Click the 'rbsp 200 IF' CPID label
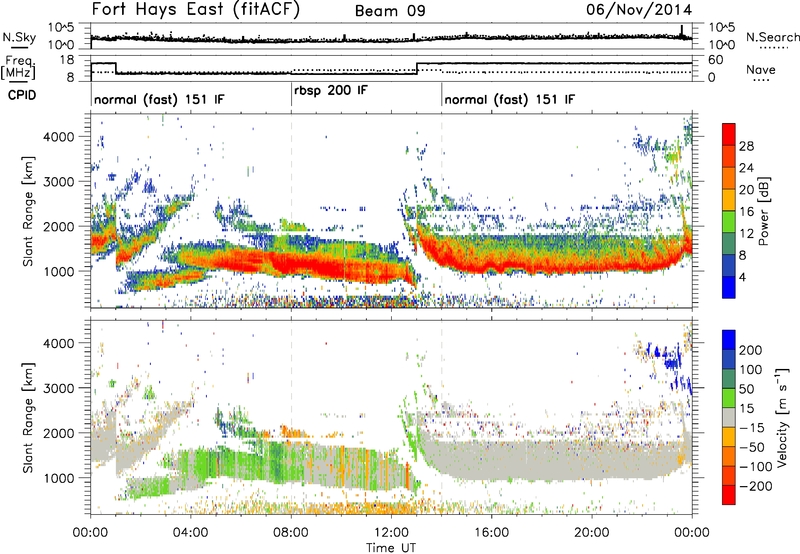Image resolution: width=800 pixels, height=554 pixels. click(331, 91)
